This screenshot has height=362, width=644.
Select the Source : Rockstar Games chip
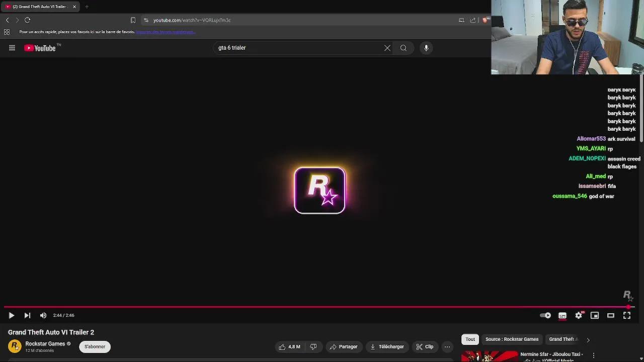(512, 339)
